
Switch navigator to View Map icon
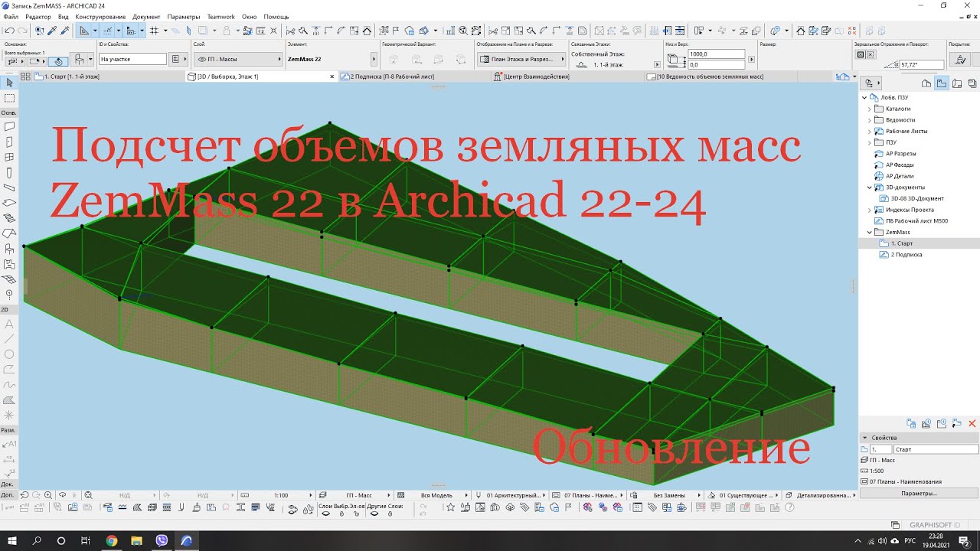pos(942,83)
